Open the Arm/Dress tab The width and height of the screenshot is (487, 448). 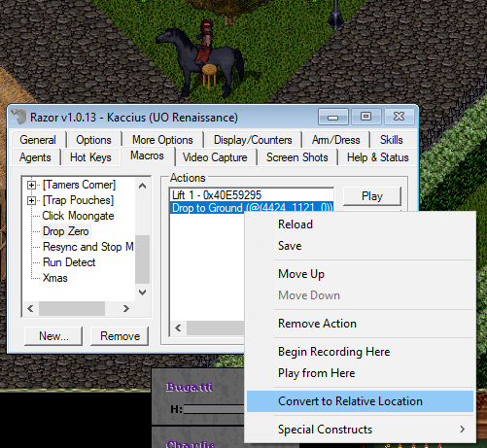pyautogui.click(x=336, y=140)
